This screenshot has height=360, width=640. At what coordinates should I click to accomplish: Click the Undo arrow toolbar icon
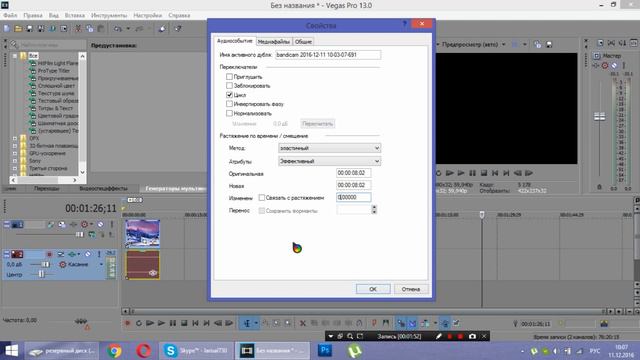point(118,29)
